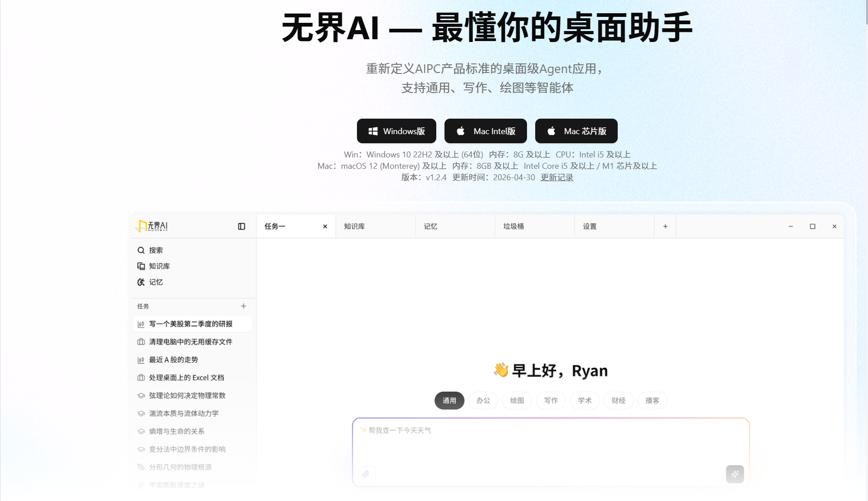Click the Apple logo on Mac Intel版
This screenshot has height=501, width=868.
point(460,131)
